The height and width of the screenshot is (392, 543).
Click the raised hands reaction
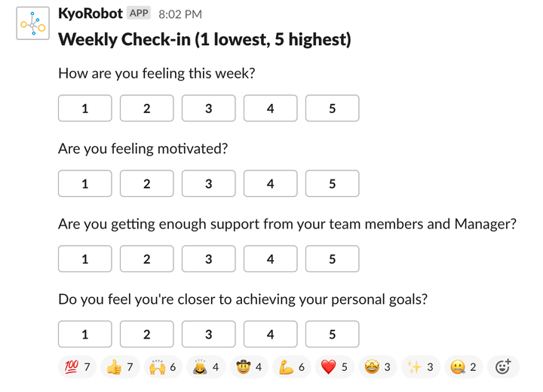click(x=163, y=367)
